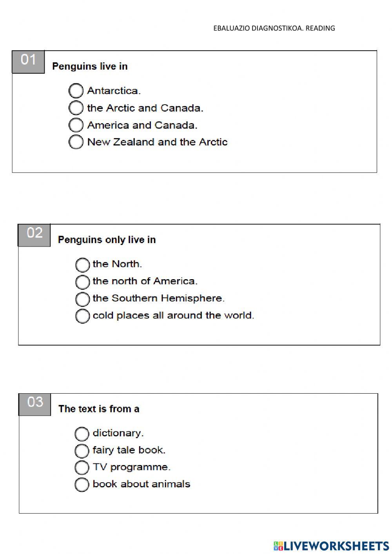The image size is (392, 554).
Task: Pick the 'America and Canada.' option
Action: [x=76, y=125]
